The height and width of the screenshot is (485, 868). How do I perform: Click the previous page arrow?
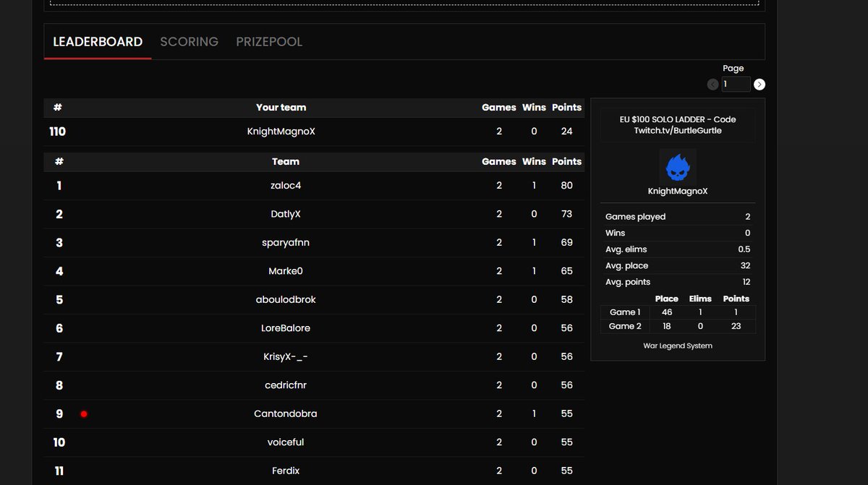pos(712,84)
